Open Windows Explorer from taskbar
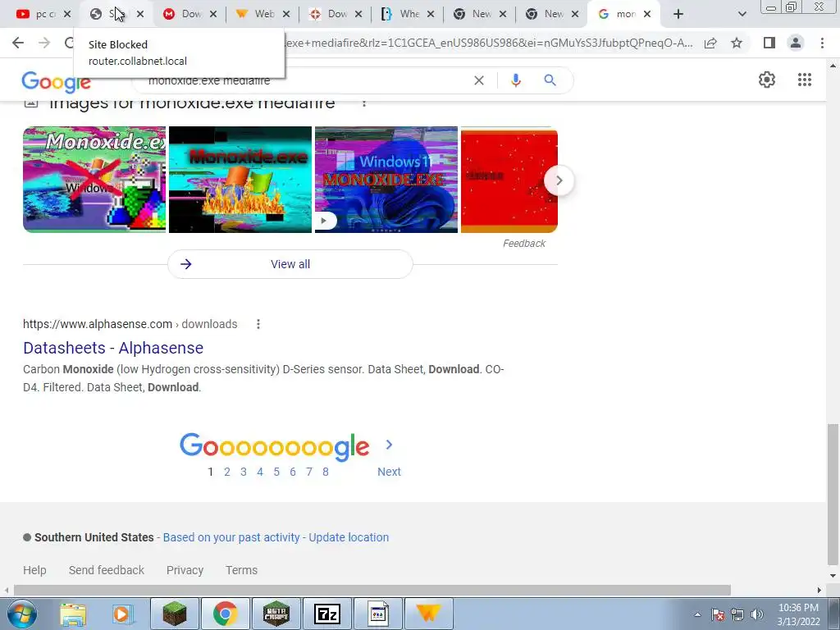The width and height of the screenshot is (840, 630). [x=73, y=614]
